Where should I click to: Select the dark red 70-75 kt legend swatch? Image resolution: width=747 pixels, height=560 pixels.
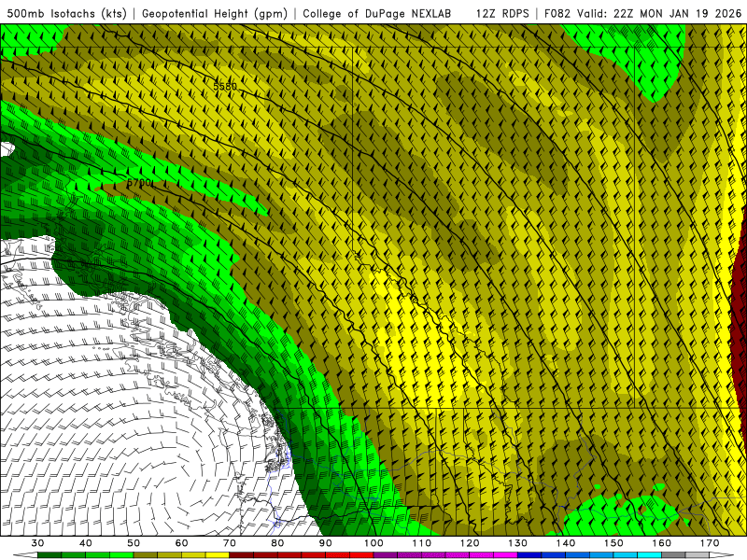point(242,555)
